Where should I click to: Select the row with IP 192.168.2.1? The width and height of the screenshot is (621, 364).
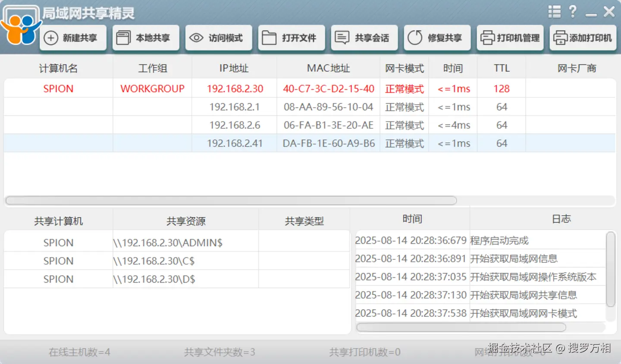(x=310, y=107)
